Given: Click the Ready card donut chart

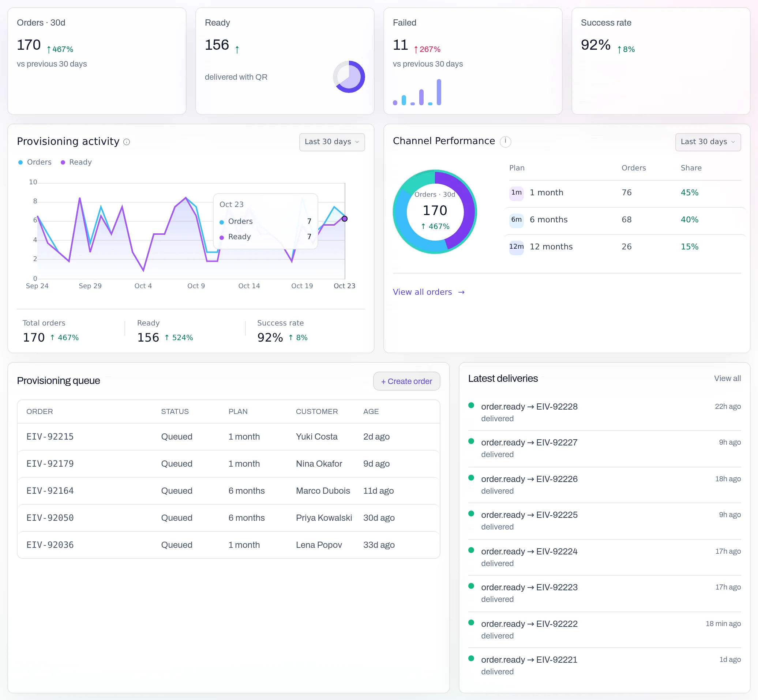Looking at the screenshot, I should [x=349, y=77].
